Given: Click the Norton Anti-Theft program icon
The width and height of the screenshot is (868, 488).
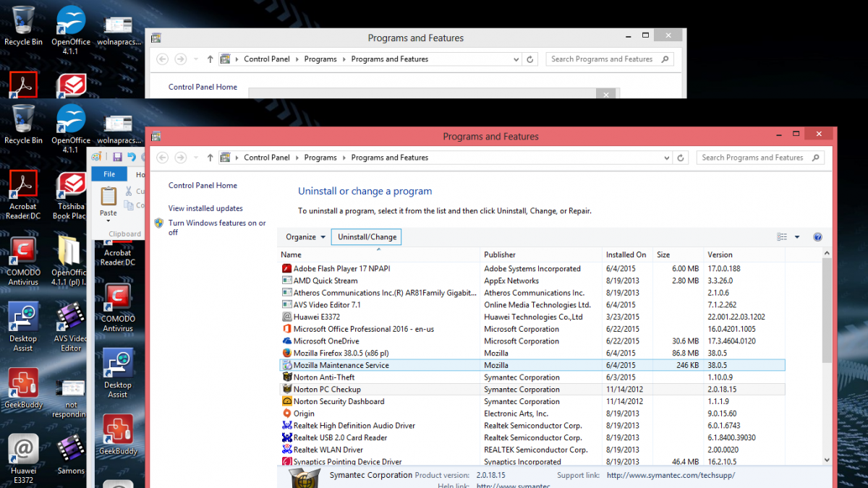Looking at the screenshot, I should point(287,377).
